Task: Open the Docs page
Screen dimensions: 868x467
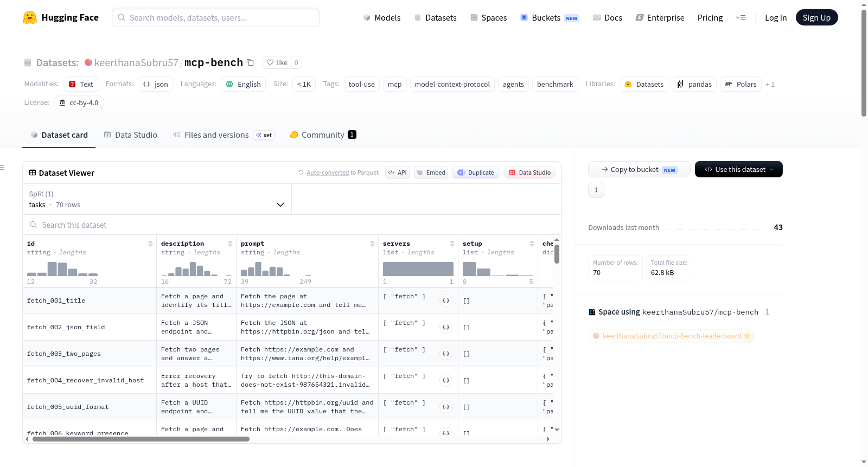Action: pos(608,17)
